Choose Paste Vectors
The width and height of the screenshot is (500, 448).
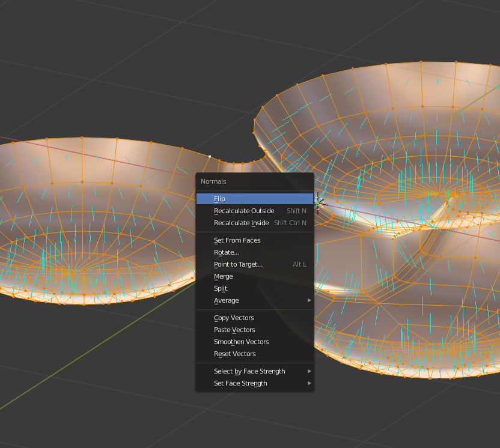tap(234, 330)
